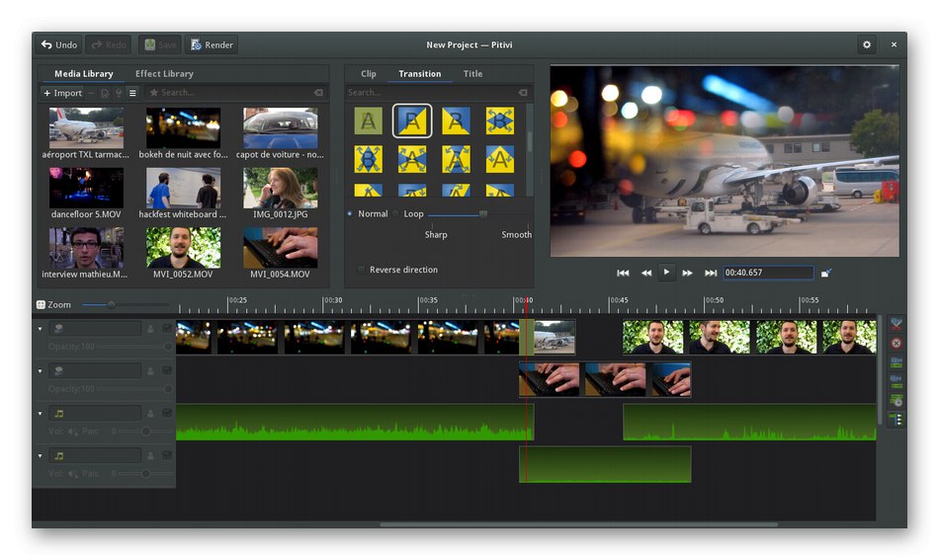939x560 pixels.
Task: Open the Title tab
Action: pos(472,74)
